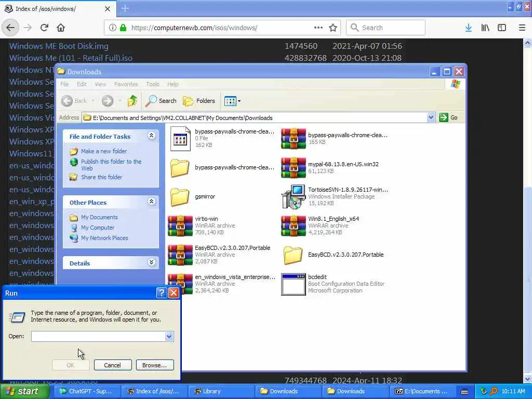Select Win8.1_English_x64 archive
The width and height of the screenshot is (532, 399).
(x=320, y=225)
